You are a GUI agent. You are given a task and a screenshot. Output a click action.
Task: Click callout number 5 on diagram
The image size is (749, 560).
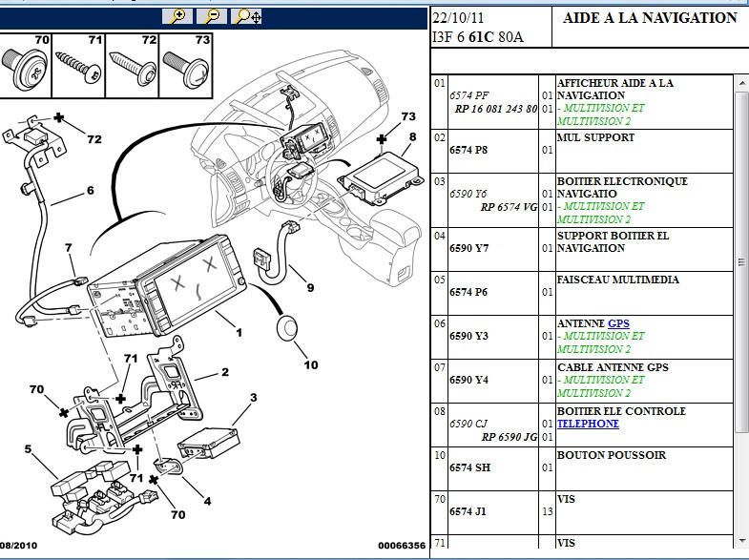pyautogui.click(x=28, y=449)
